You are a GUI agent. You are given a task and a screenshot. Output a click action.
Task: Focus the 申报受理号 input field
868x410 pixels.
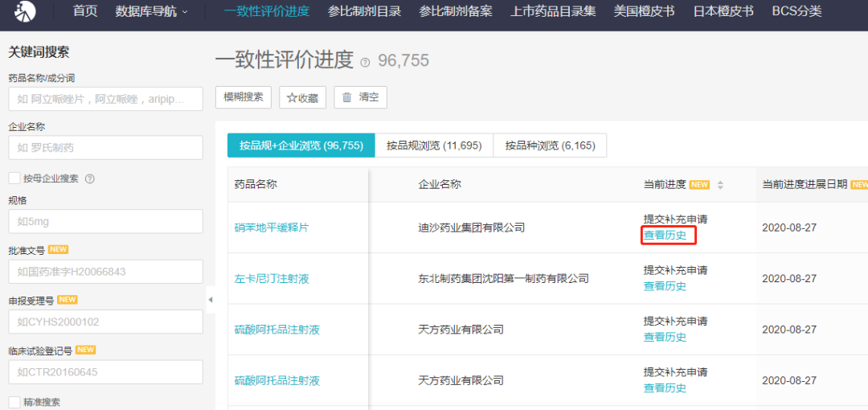pos(106,322)
